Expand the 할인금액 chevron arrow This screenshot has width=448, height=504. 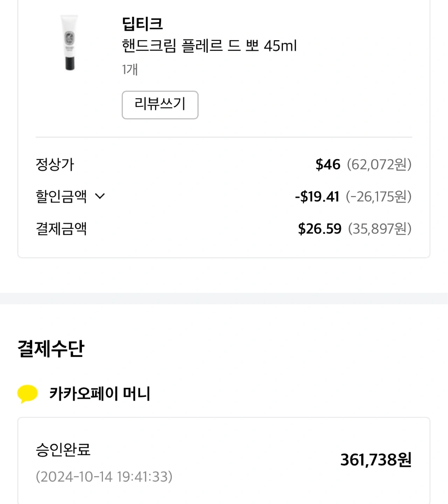(x=100, y=196)
